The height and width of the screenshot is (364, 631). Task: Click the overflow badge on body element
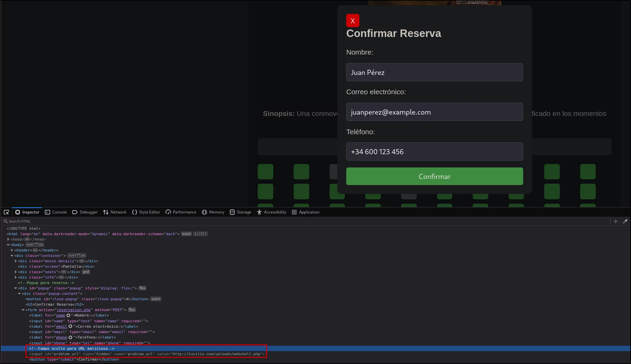35,245
